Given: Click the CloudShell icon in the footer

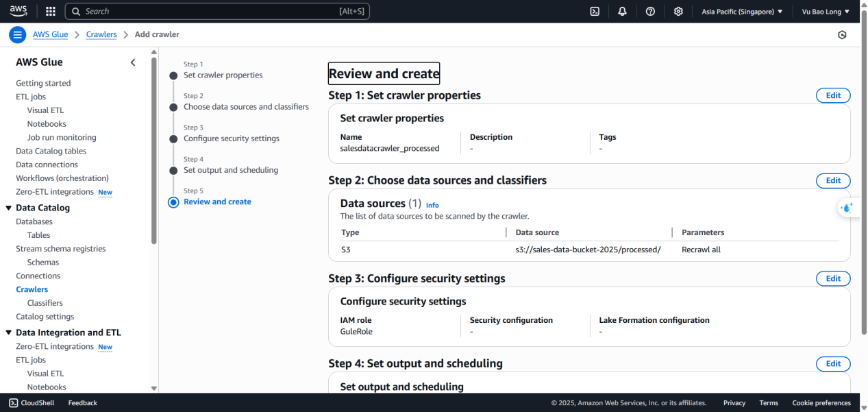Looking at the screenshot, I should click(13, 403).
